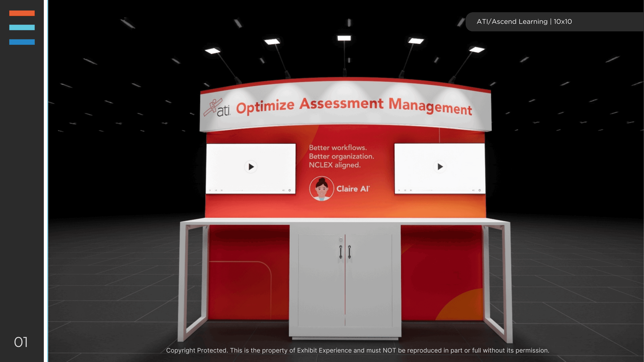This screenshot has height=362, width=644.
Task: Click the light blue bar in the sidebar logo
Action: [22, 27]
